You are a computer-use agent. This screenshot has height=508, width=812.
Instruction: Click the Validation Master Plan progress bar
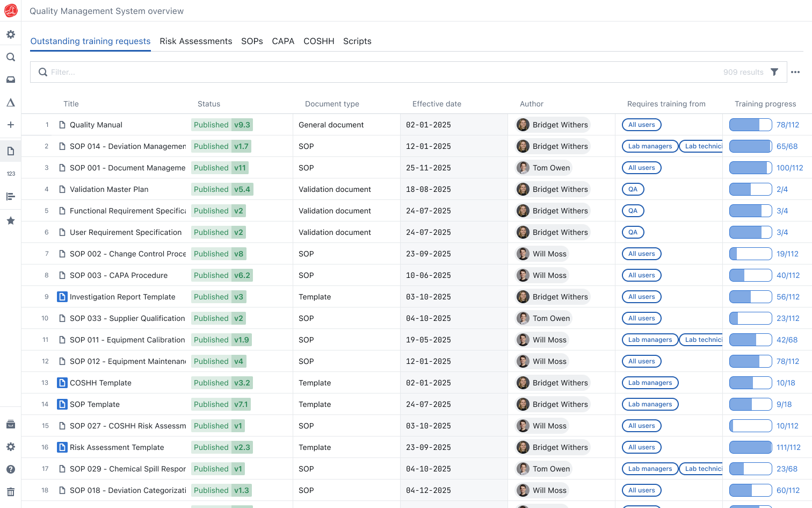pos(750,189)
